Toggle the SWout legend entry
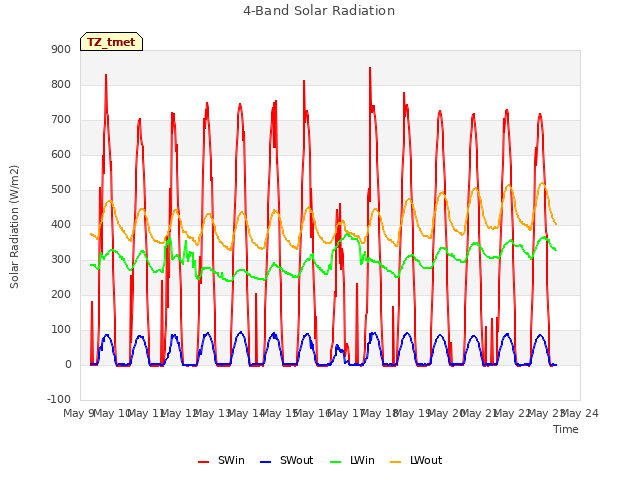 click(x=287, y=460)
